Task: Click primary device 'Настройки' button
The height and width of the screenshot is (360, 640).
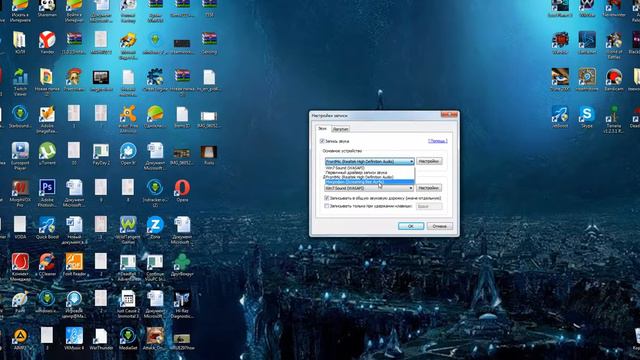Action: click(429, 162)
